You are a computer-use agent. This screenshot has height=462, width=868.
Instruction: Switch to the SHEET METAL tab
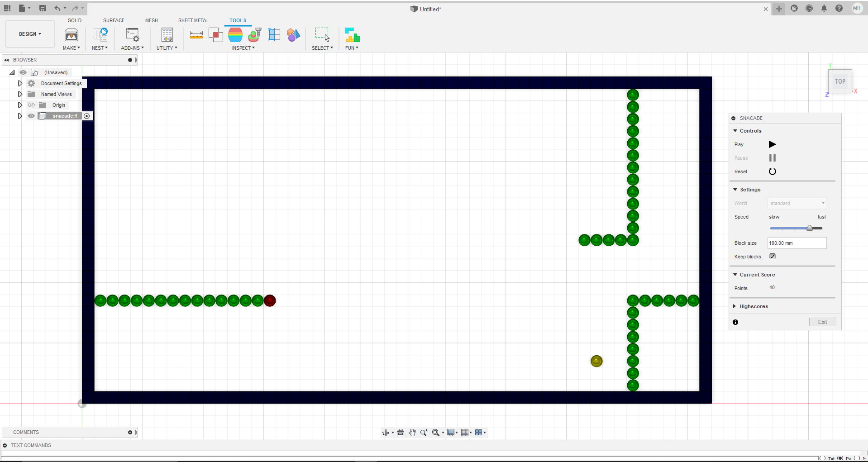click(x=194, y=20)
